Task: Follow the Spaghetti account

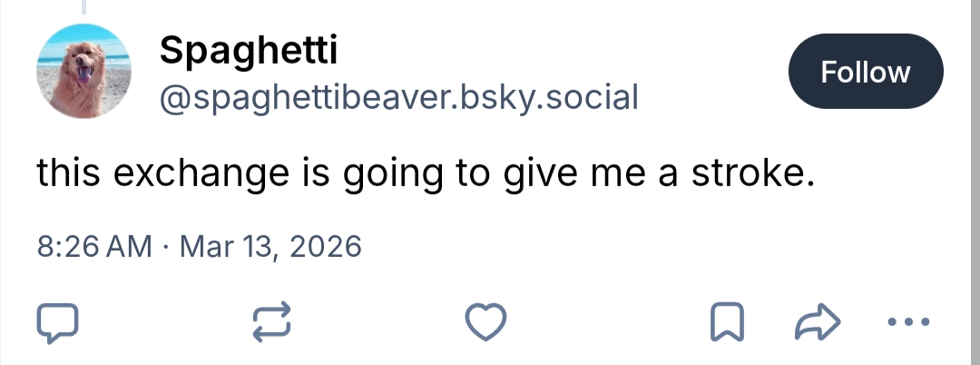Action: pyautogui.click(x=866, y=72)
